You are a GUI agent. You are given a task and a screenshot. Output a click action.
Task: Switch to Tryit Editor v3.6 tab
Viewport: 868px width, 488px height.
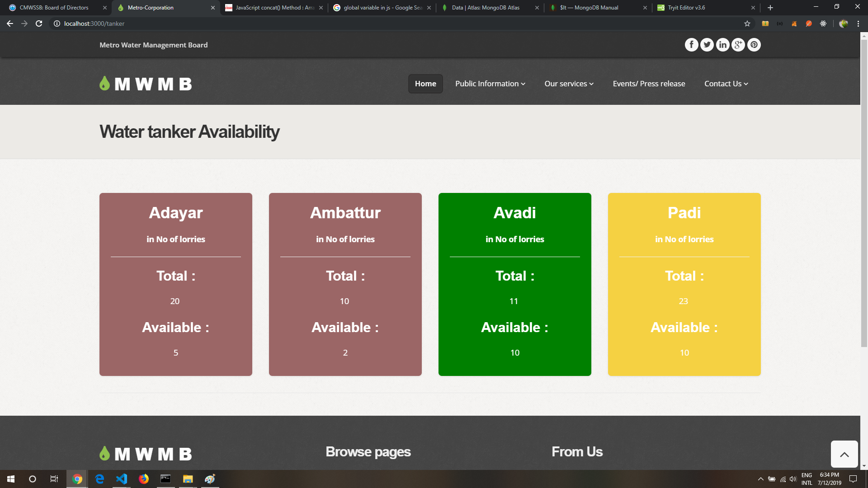pos(707,8)
